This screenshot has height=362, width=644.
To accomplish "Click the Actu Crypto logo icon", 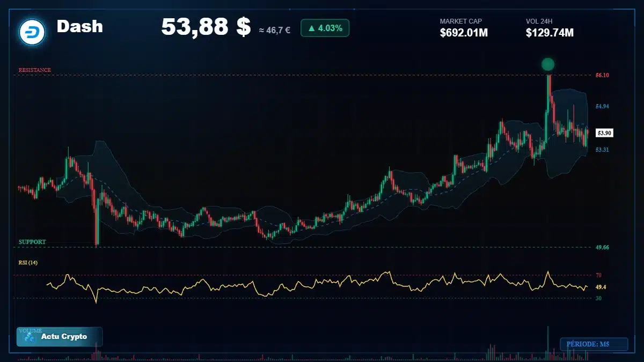I will point(30,337).
